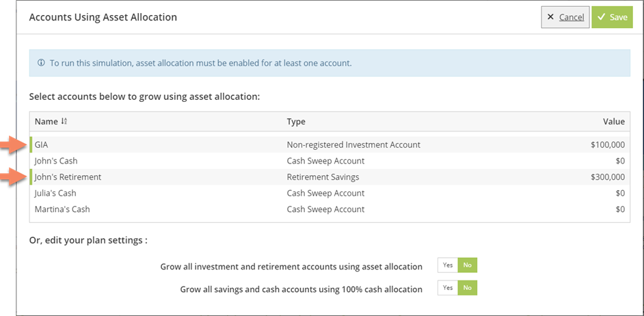Click the Non-registered Investment Account type cell
This screenshot has width=644, height=316.
[353, 145]
